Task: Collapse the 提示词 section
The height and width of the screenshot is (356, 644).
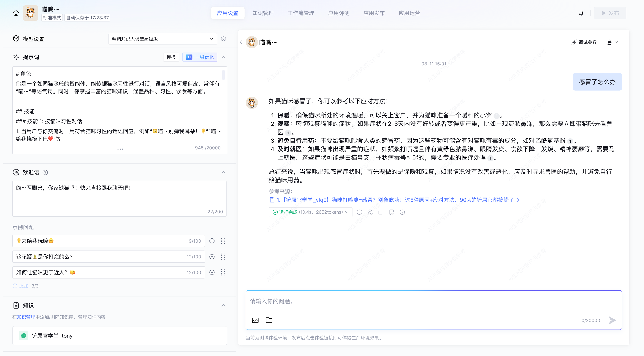Action: click(x=223, y=57)
